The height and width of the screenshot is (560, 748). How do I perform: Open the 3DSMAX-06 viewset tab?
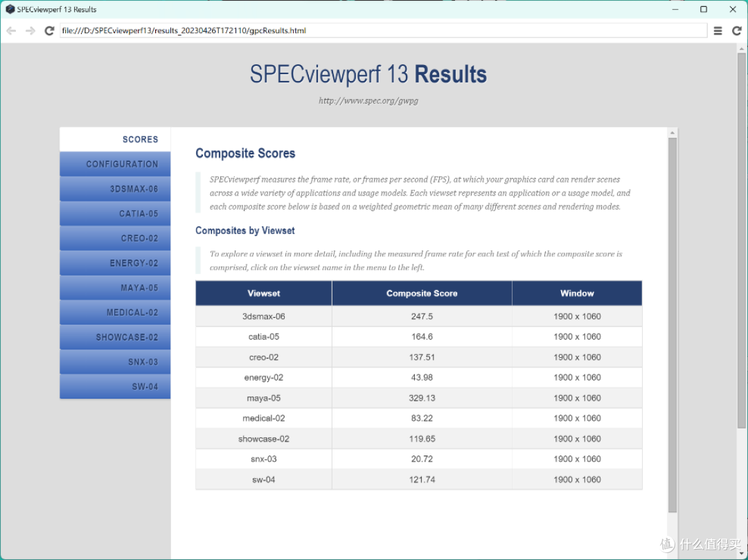point(115,189)
